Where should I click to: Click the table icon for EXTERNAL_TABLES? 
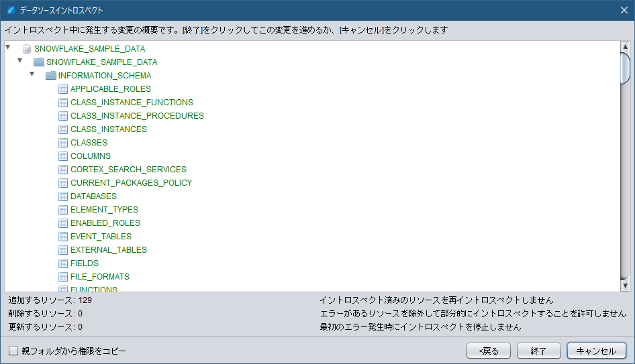63,249
